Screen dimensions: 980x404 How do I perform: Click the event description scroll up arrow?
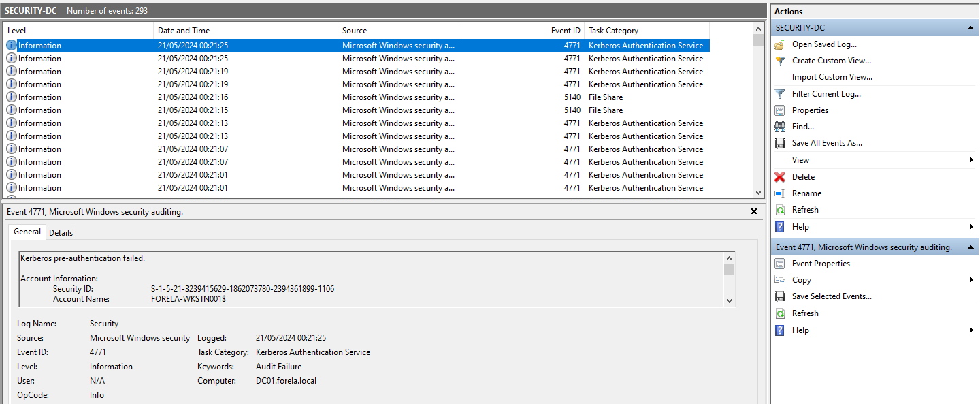729,258
